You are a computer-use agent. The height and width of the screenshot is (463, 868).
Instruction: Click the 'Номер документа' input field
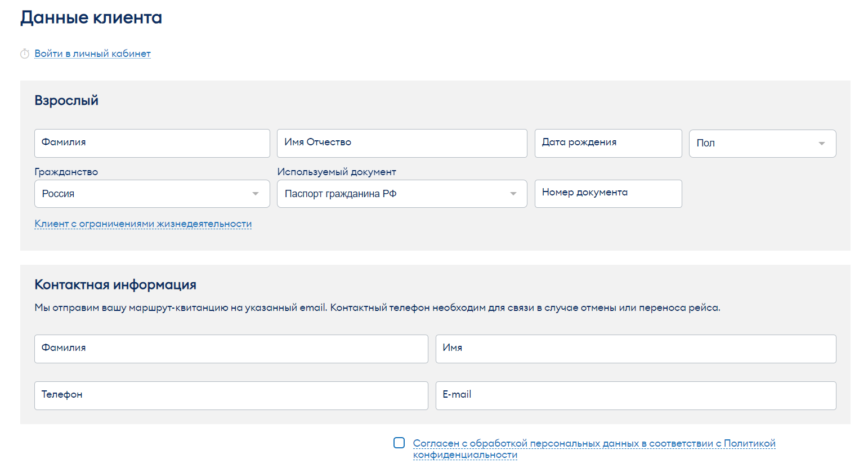608,194
